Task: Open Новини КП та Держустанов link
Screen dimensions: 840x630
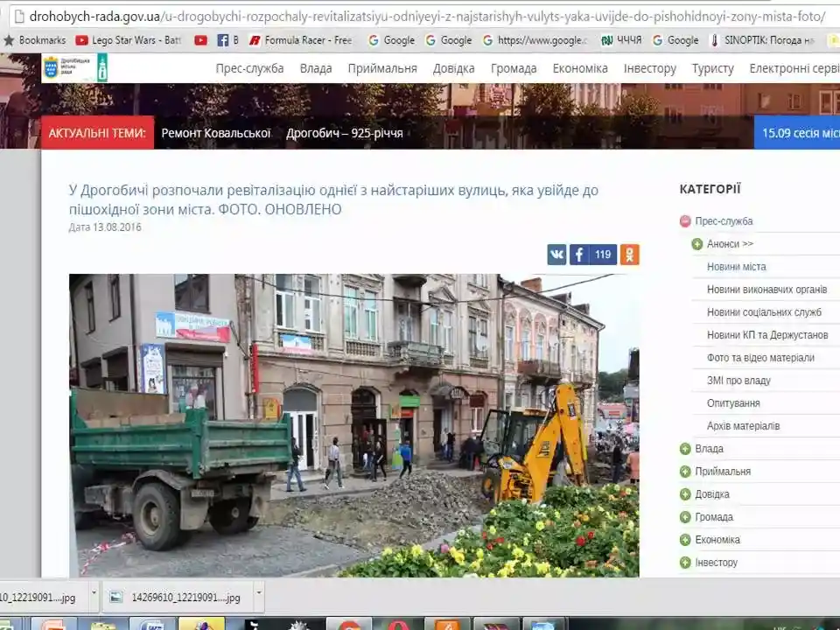Action: point(767,335)
